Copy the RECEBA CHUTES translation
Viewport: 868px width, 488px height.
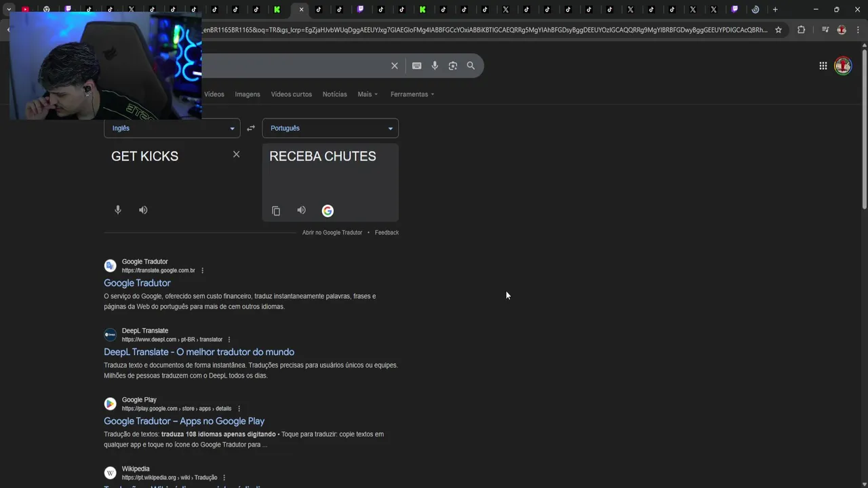(x=276, y=211)
